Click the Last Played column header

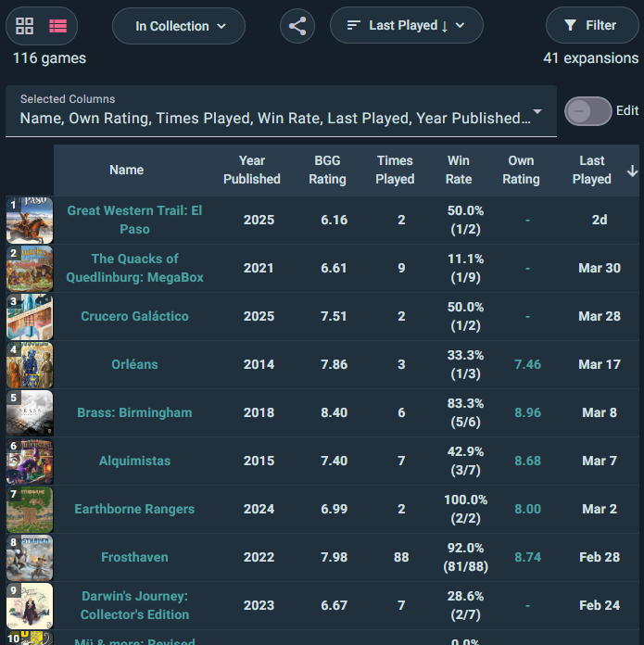(x=592, y=170)
